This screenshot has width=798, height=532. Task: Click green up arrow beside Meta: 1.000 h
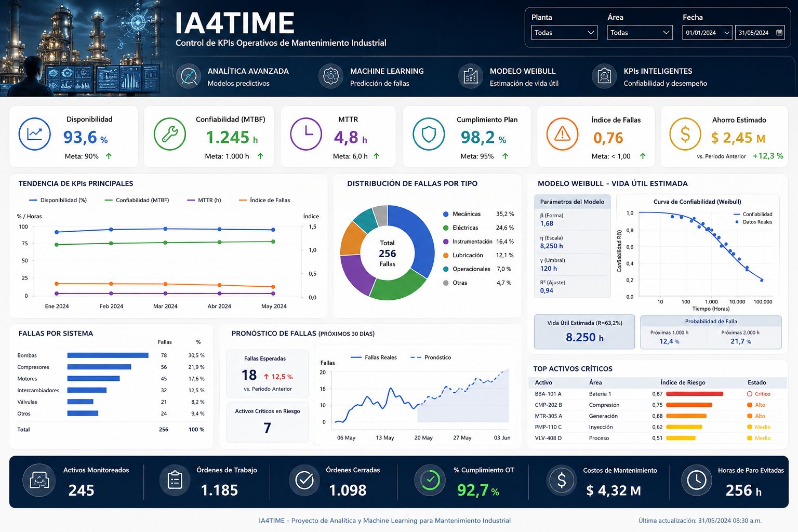pyautogui.click(x=260, y=156)
